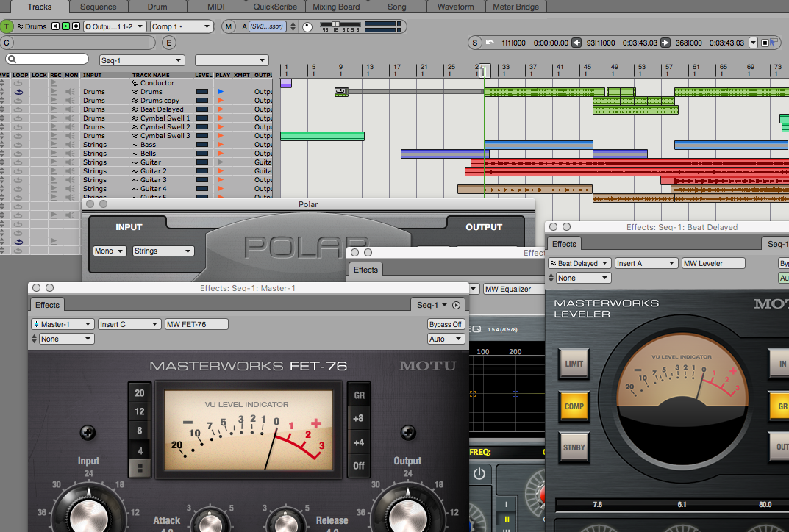Toggle Bypass Off in Master-1 effects
The image size is (789, 532).
pyautogui.click(x=446, y=324)
